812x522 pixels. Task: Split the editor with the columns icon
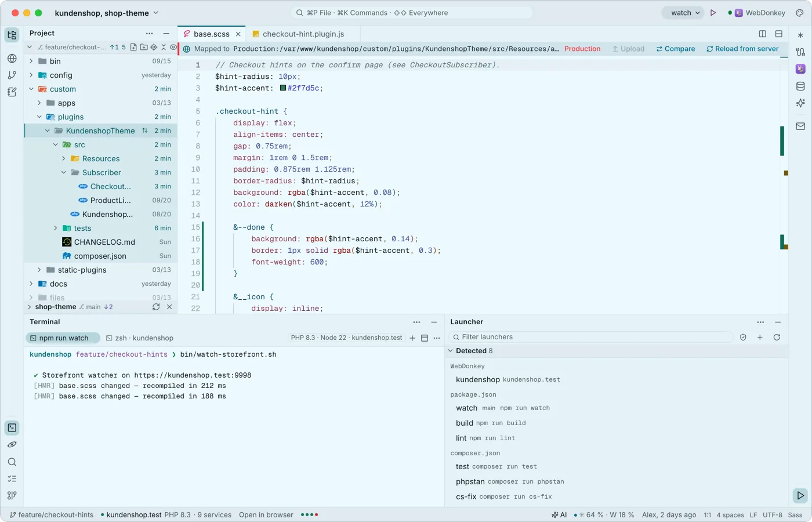pyautogui.click(x=763, y=34)
